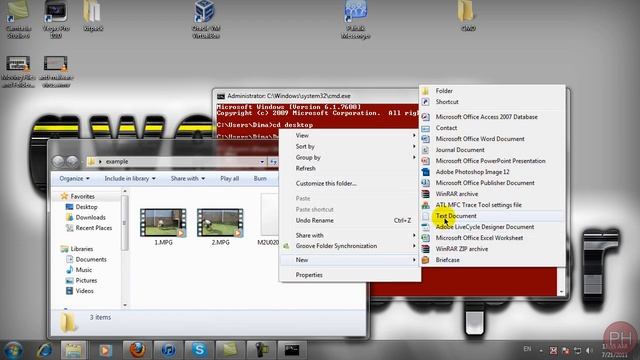Click the Explorer Back button
The width and height of the screenshot is (640, 360).
coord(58,162)
